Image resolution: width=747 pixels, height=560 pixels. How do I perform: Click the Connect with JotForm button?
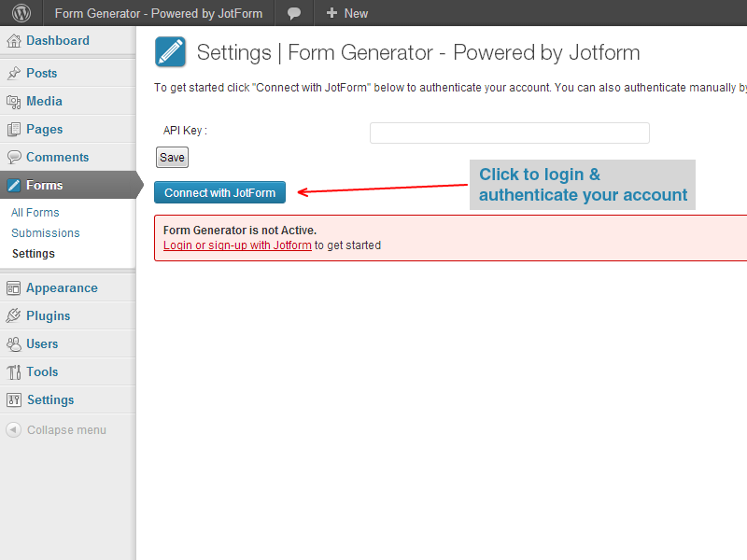(x=219, y=193)
